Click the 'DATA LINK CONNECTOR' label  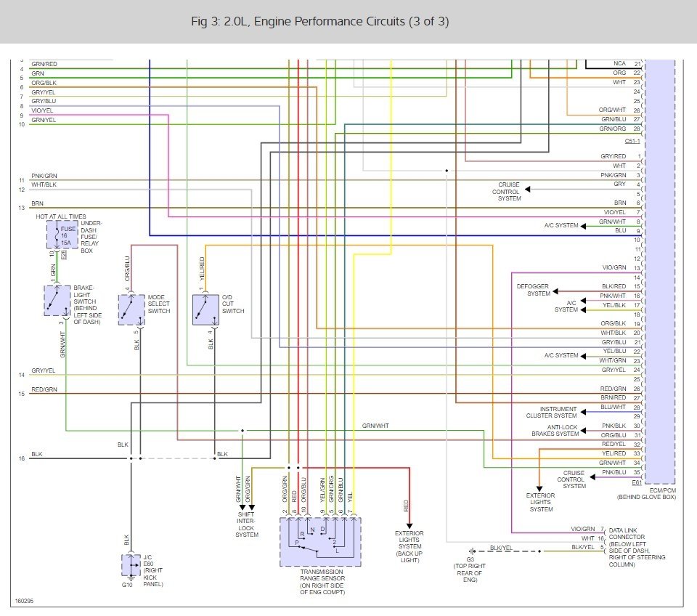(637, 547)
